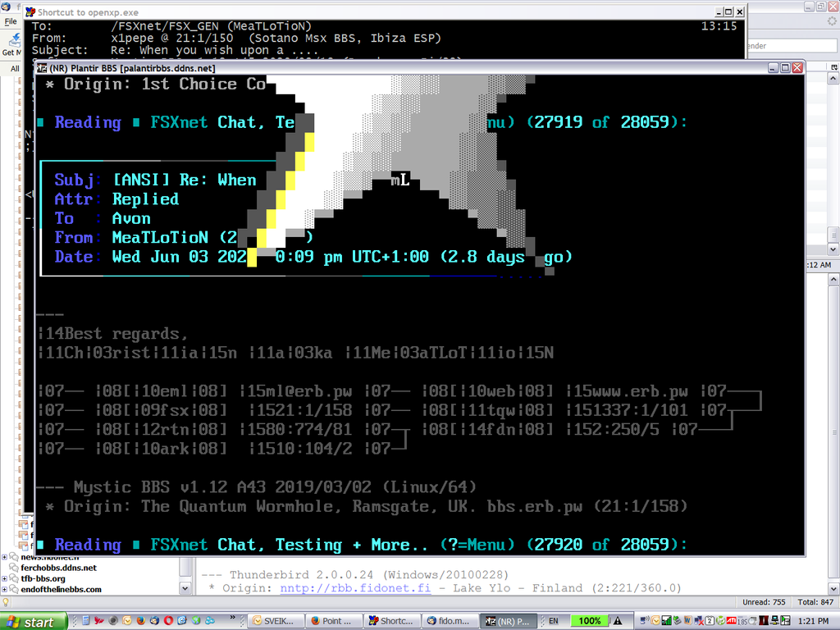Click the Mystic BBS v1.12 tearline text
This screenshot has height=630, width=840.
tap(257, 487)
